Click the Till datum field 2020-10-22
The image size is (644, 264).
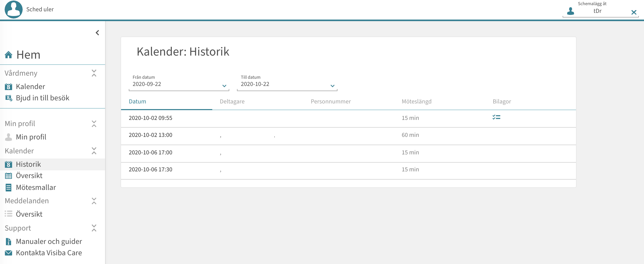click(287, 83)
